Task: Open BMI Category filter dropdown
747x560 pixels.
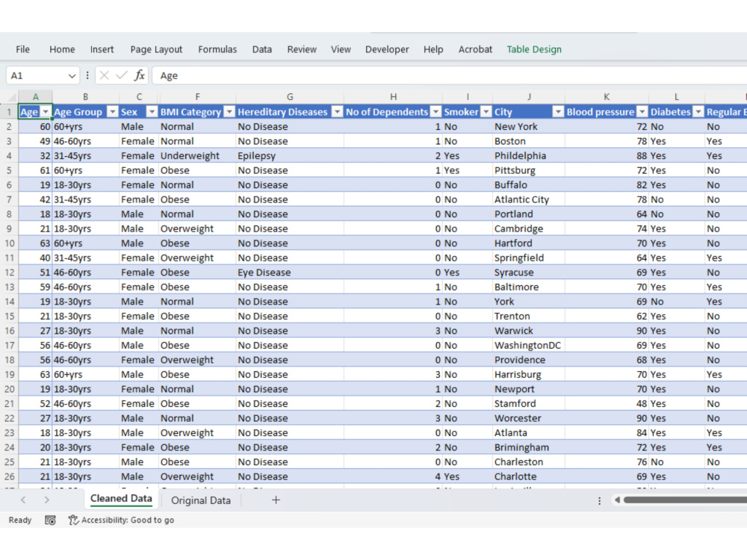Action: click(229, 112)
